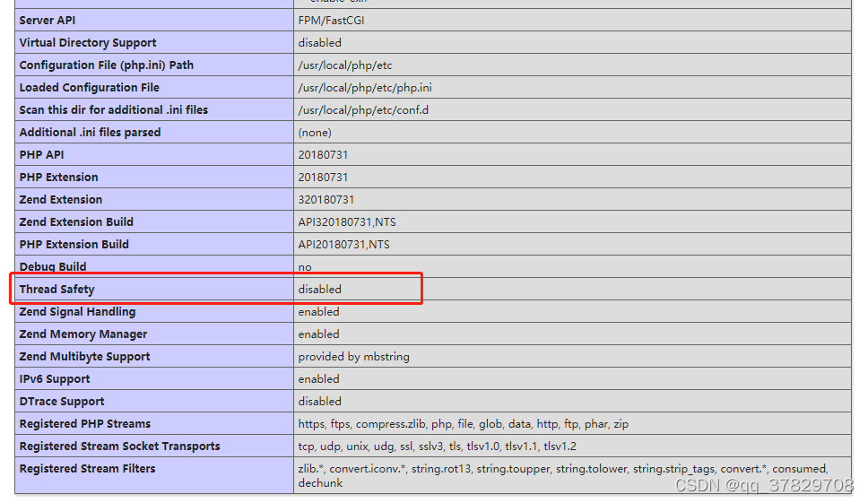Select PHP Extension value '20180731'
The image size is (868, 503).
tap(323, 177)
